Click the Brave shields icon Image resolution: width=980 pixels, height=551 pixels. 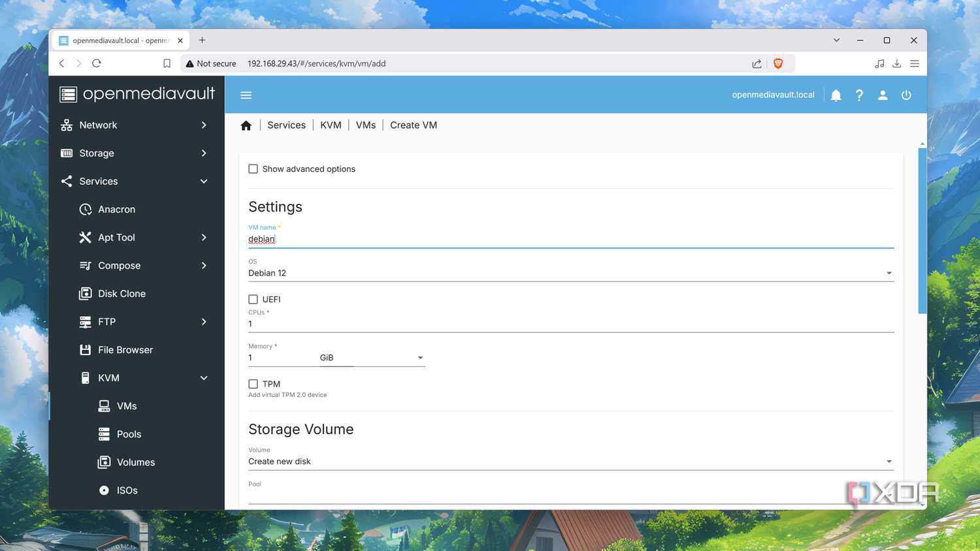(778, 63)
